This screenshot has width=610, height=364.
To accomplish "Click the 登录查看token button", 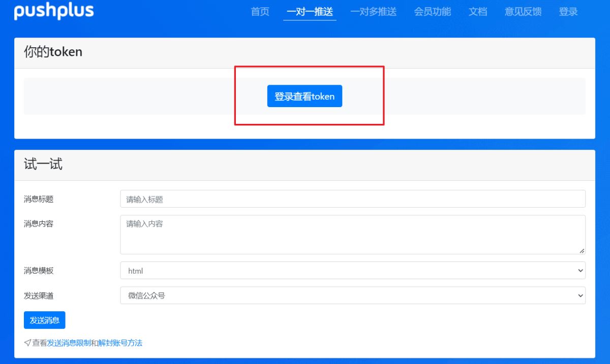I will (x=304, y=96).
